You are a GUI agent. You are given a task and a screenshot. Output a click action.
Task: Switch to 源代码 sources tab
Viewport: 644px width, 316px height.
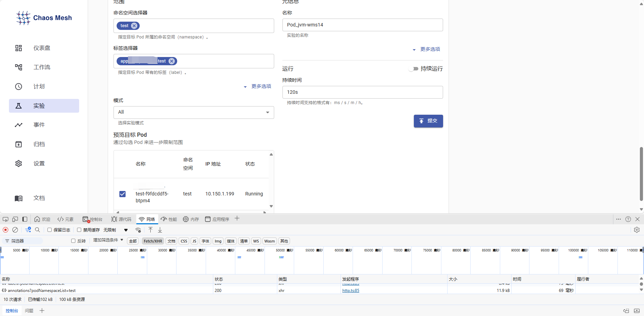121,219
